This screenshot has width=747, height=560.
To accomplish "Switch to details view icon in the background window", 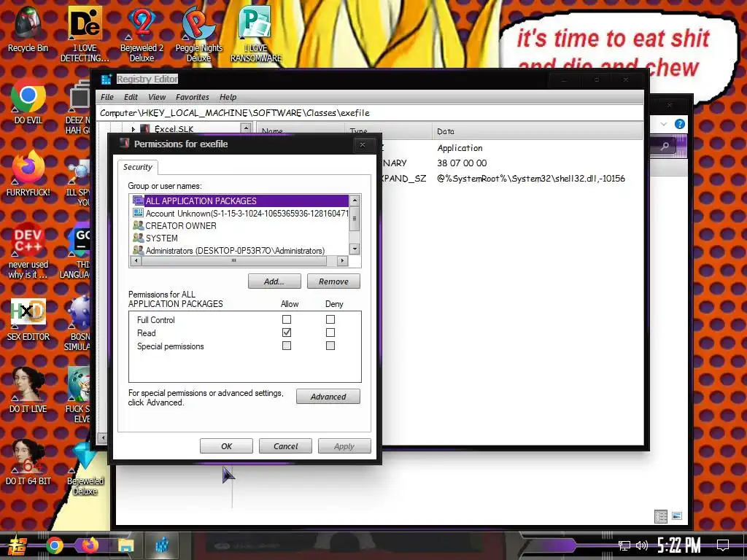I will pos(661,516).
